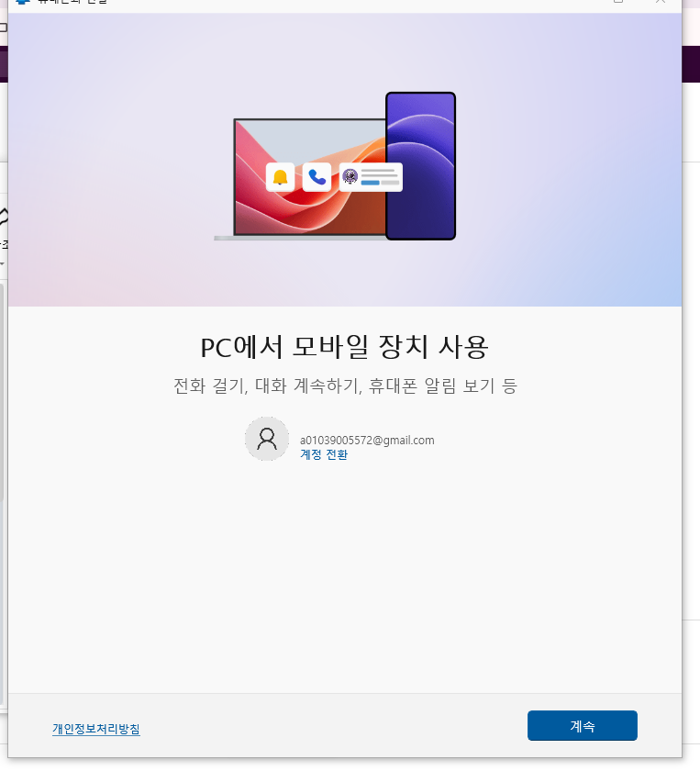Click the a01039005572@gmail.com account text
The image size is (700, 771).
pos(367,440)
